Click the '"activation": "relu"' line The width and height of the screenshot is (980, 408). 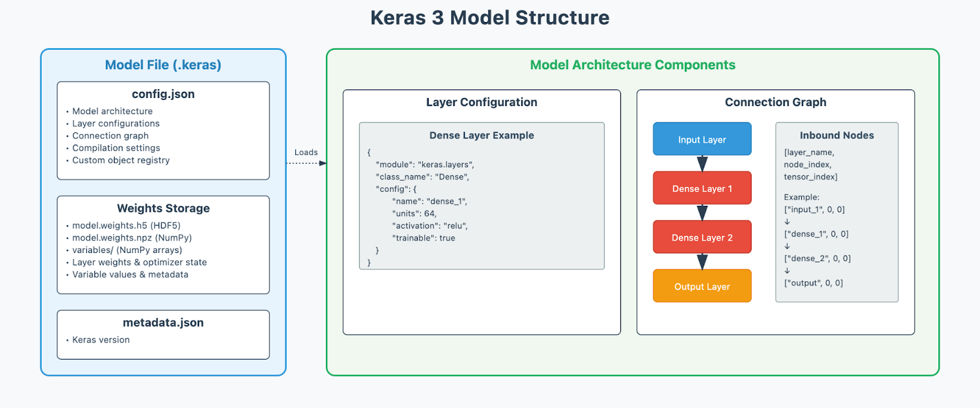pyautogui.click(x=430, y=226)
